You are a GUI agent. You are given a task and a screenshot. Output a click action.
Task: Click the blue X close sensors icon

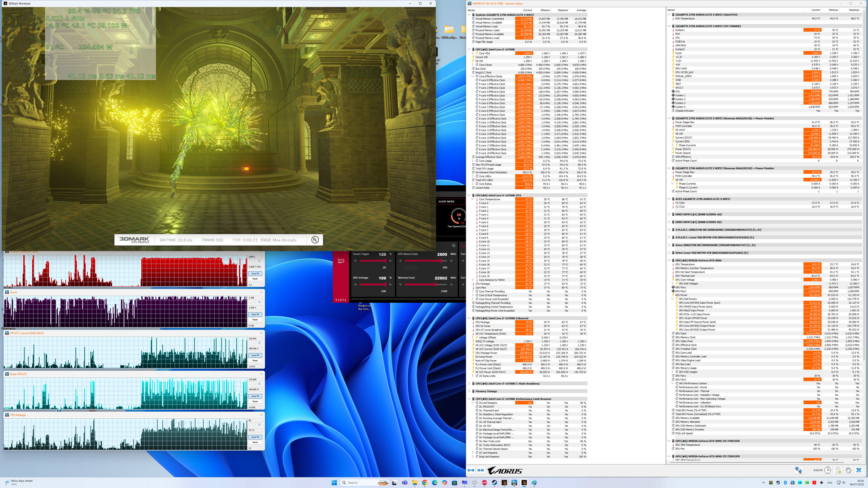coord(859,470)
